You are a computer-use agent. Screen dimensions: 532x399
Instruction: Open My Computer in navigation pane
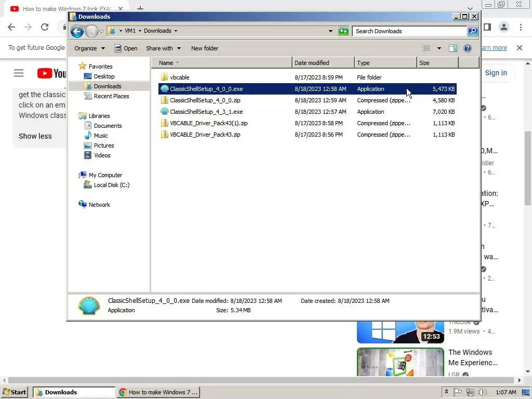point(105,175)
